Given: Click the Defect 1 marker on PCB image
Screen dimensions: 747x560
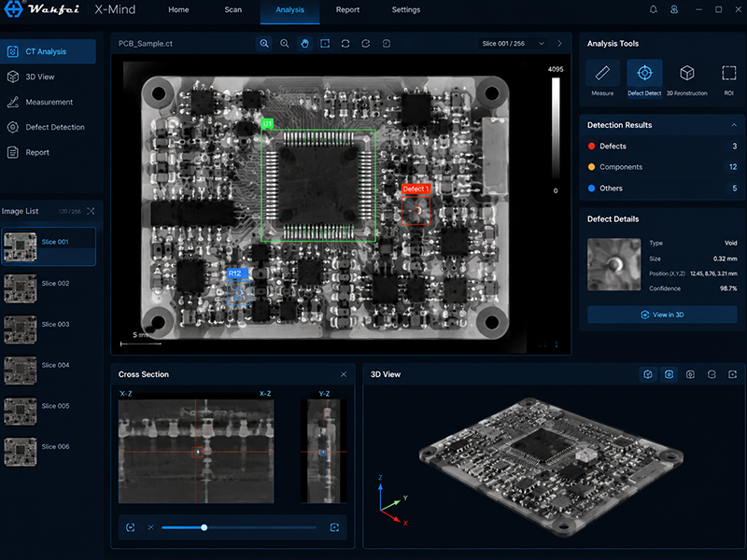Looking at the screenshot, I should [416, 204].
